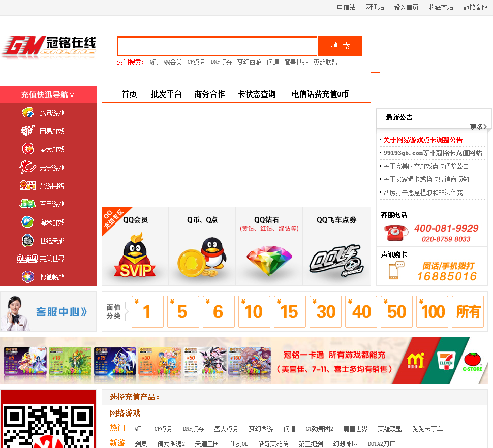Image resolution: width=493 pixels, height=448 pixels.
Task: Select 盛大点券 in 热门 products
Action: click(226, 429)
